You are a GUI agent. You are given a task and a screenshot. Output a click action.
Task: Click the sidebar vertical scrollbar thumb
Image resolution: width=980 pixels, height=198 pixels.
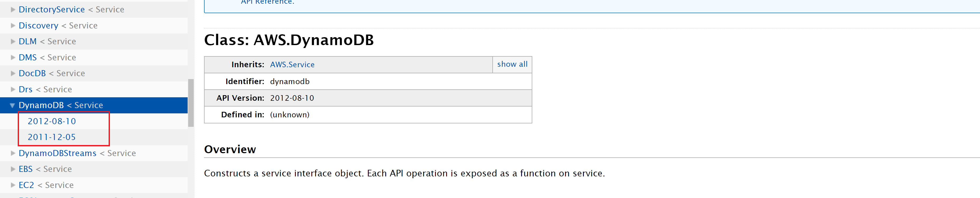191,103
